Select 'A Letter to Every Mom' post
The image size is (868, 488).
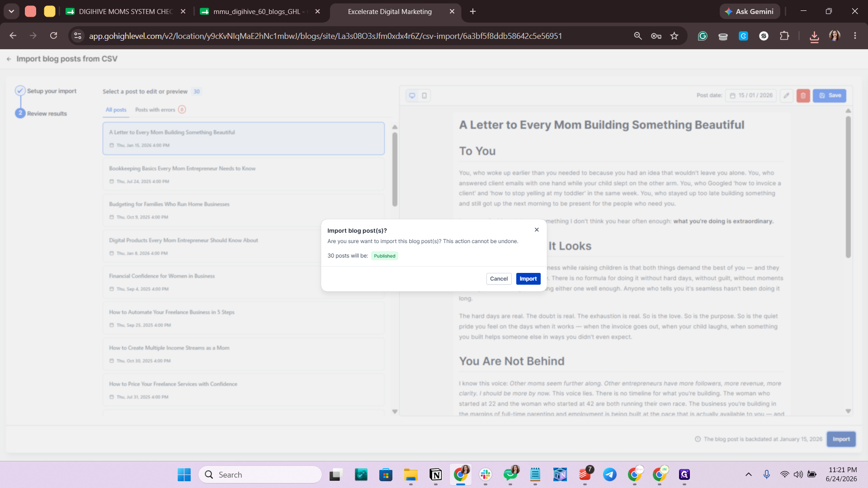pyautogui.click(x=244, y=138)
